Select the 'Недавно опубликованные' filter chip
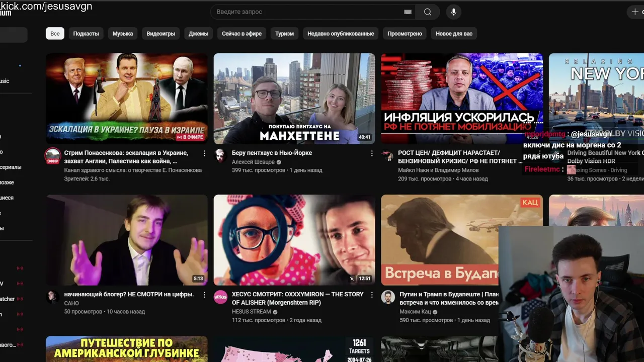 click(x=341, y=34)
